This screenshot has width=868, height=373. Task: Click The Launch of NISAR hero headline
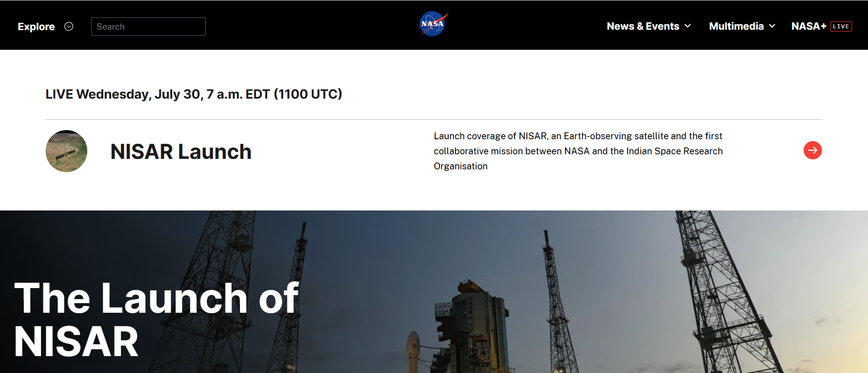pyautogui.click(x=156, y=320)
